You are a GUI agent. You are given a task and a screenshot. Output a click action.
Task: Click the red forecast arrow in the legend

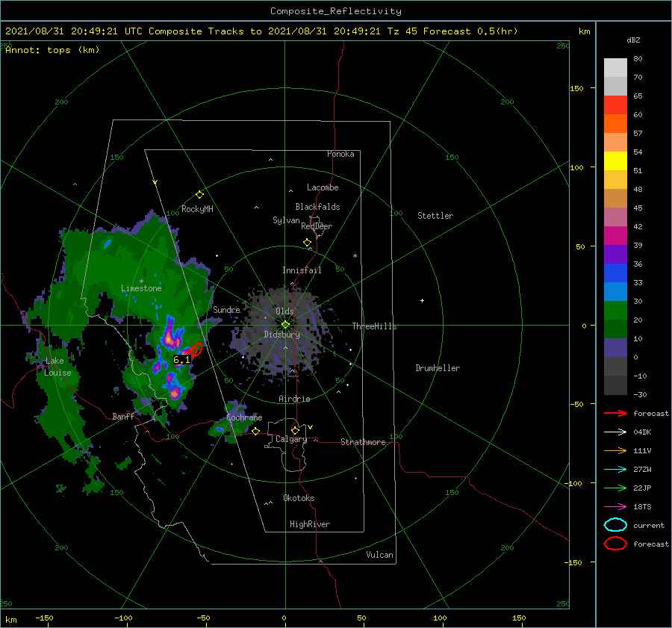click(615, 413)
